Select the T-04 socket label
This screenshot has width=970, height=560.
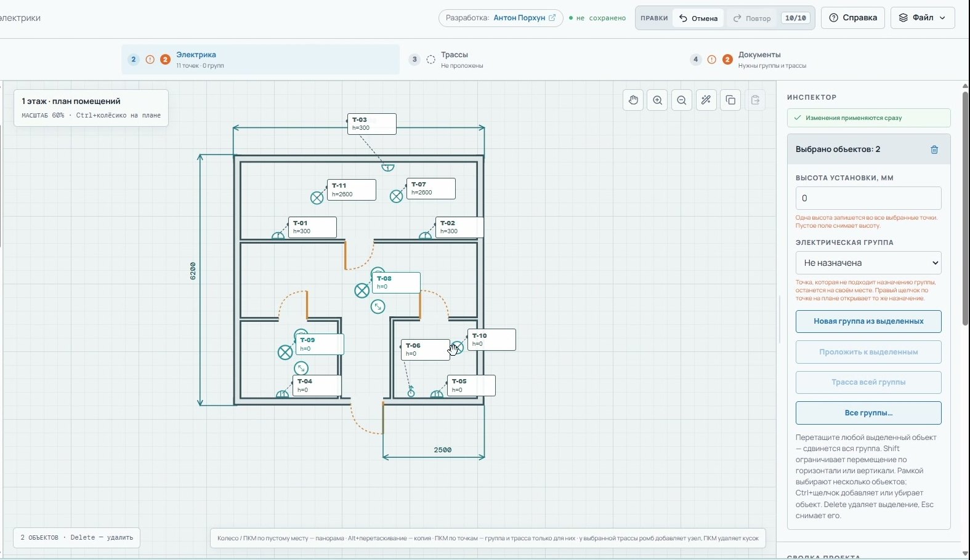[317, 385]
